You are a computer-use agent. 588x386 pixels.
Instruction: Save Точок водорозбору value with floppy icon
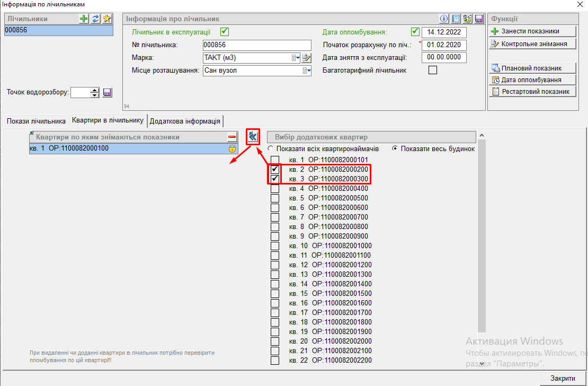coord(107,93)
